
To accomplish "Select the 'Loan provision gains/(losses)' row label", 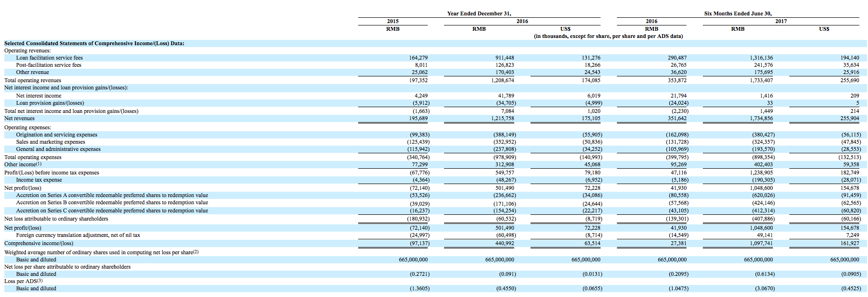I will pos(50,103).
